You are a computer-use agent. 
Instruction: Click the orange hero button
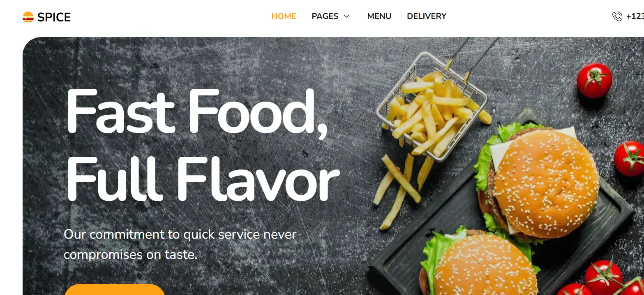(x=115, y=290)
